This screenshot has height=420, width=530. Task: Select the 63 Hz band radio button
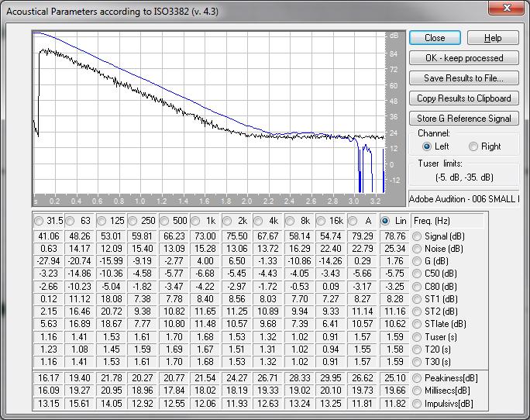point(70,221)
